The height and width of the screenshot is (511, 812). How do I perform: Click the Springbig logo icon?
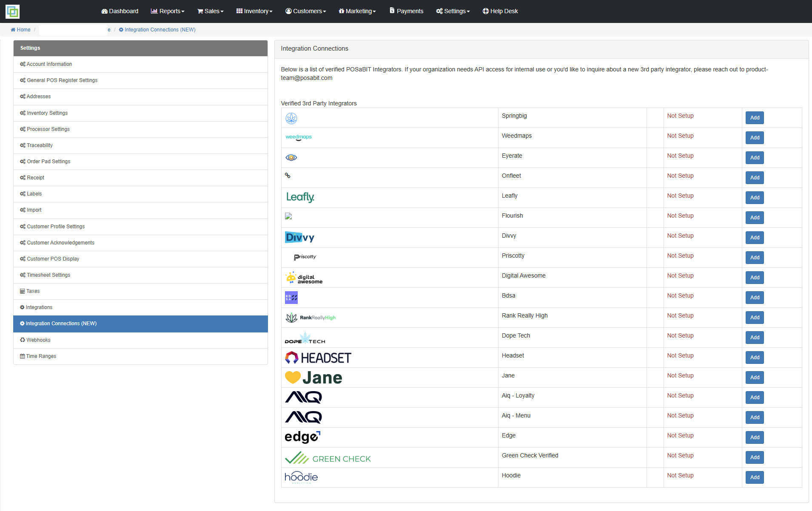291,118
